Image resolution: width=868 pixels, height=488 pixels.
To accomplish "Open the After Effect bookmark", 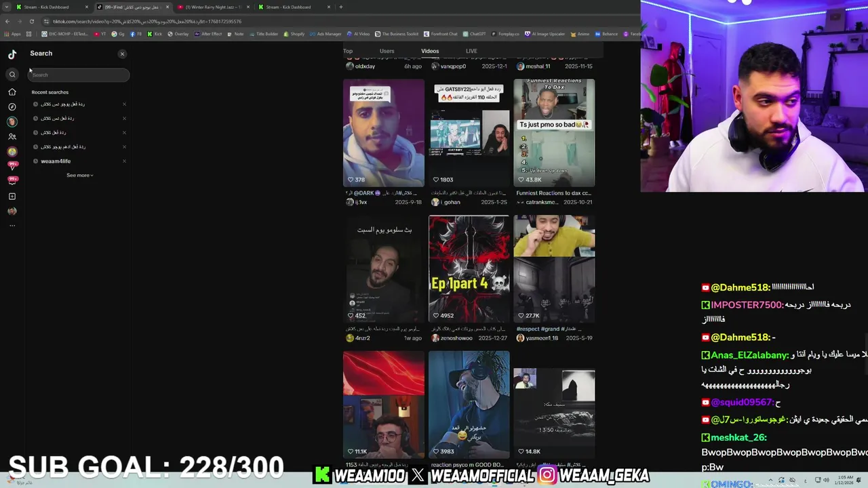I will click(x=209, y=34).
